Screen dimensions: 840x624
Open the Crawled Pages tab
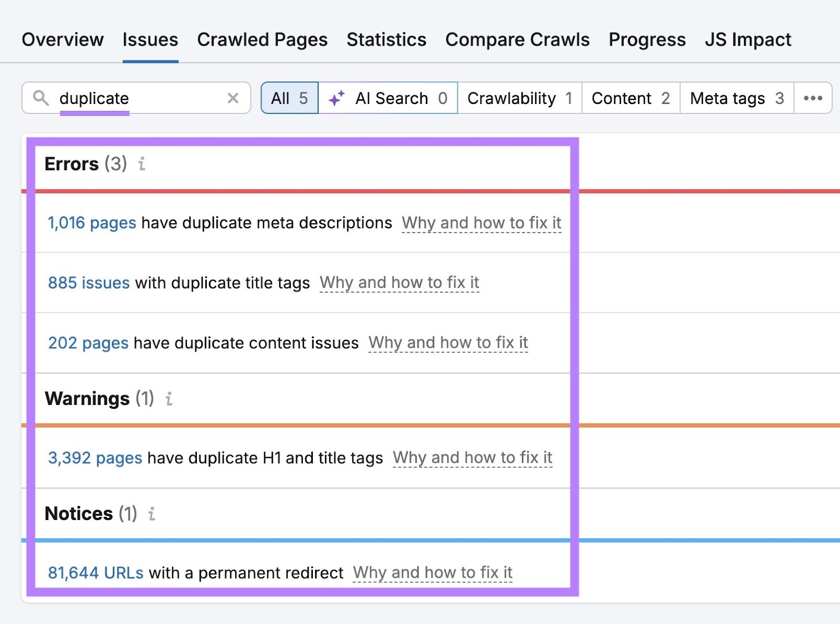[262, 39]
